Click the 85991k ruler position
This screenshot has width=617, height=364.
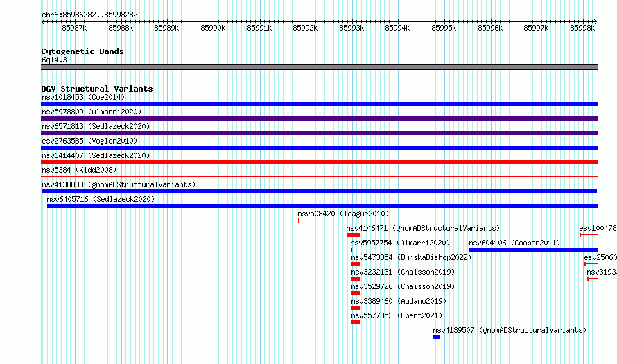point(259,28)
